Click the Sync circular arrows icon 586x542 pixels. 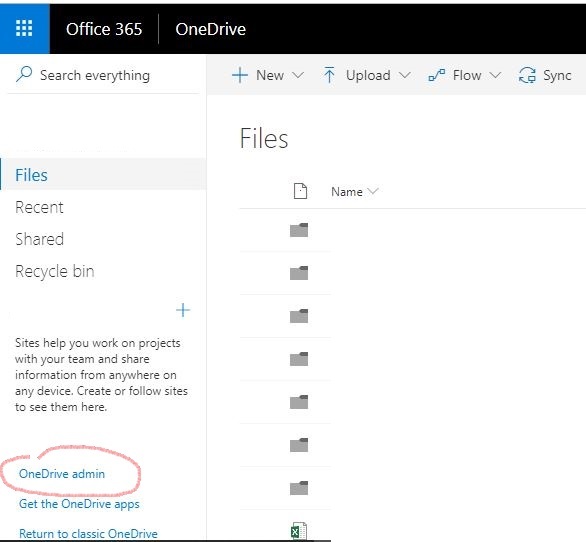pos(527,75)
